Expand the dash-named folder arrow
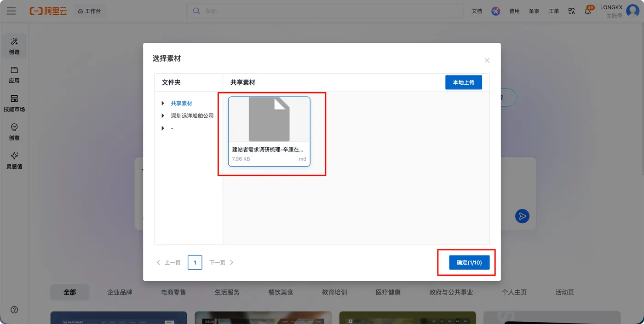Screen dimensions: 644x324 tap(163, 128)
